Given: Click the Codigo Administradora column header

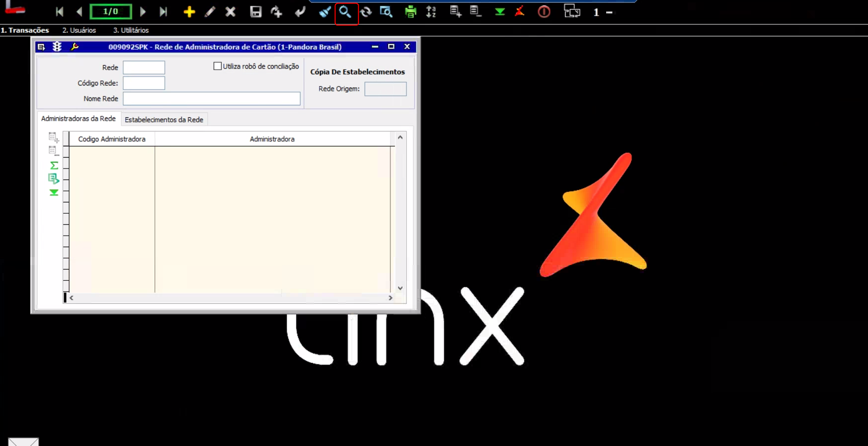Looking at the screenshot, I should (112, 139).
